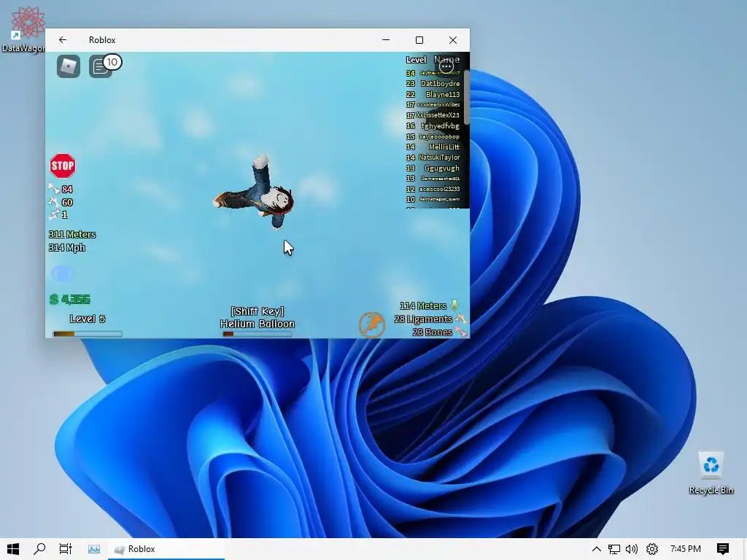Image resolution: width=747 pixels, height=560 pixels.
Task: Click the 7:45 PM clock
Action: 686,549
